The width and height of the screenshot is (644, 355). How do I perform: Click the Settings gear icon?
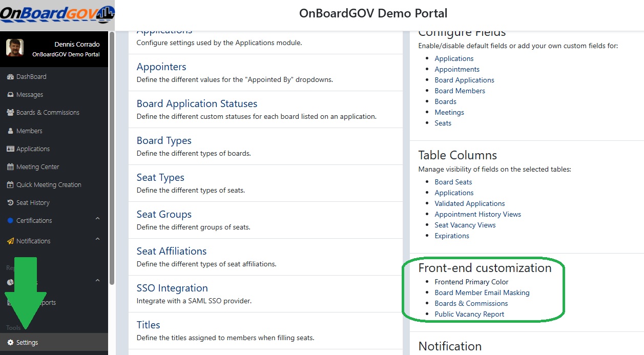[10, 343]
